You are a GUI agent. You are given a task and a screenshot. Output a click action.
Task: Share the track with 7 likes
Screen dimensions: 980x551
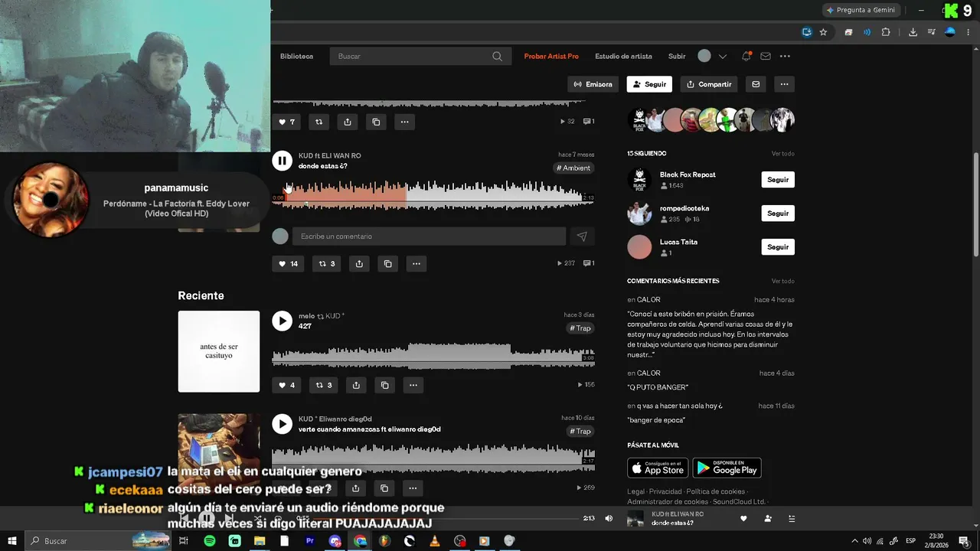[x=348, y=122]
